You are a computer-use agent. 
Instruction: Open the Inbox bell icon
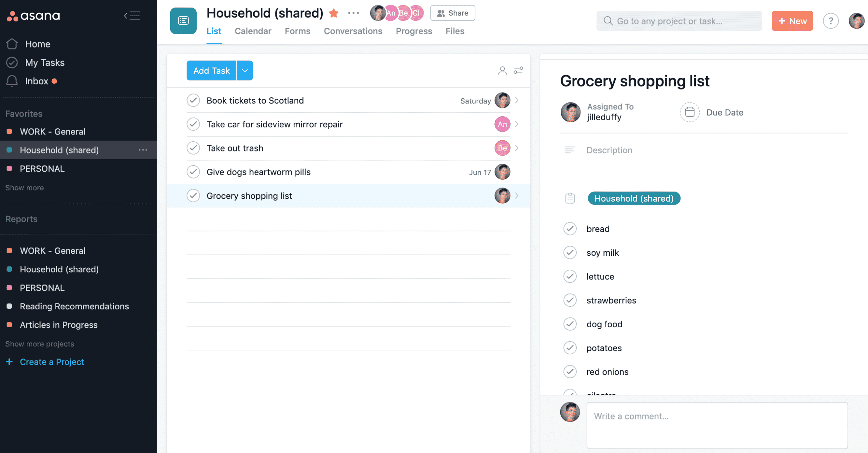click(12, 81)
